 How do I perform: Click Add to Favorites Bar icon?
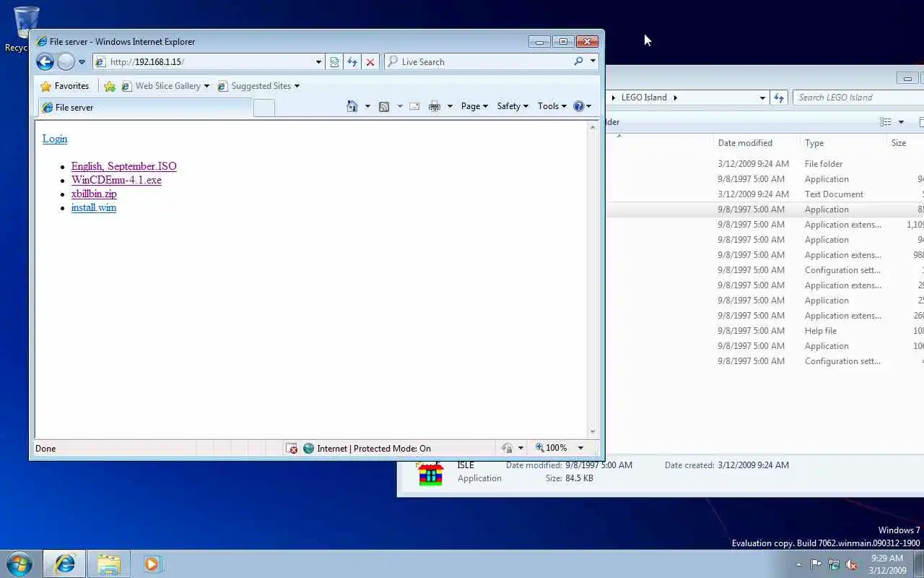click(110, 86)
